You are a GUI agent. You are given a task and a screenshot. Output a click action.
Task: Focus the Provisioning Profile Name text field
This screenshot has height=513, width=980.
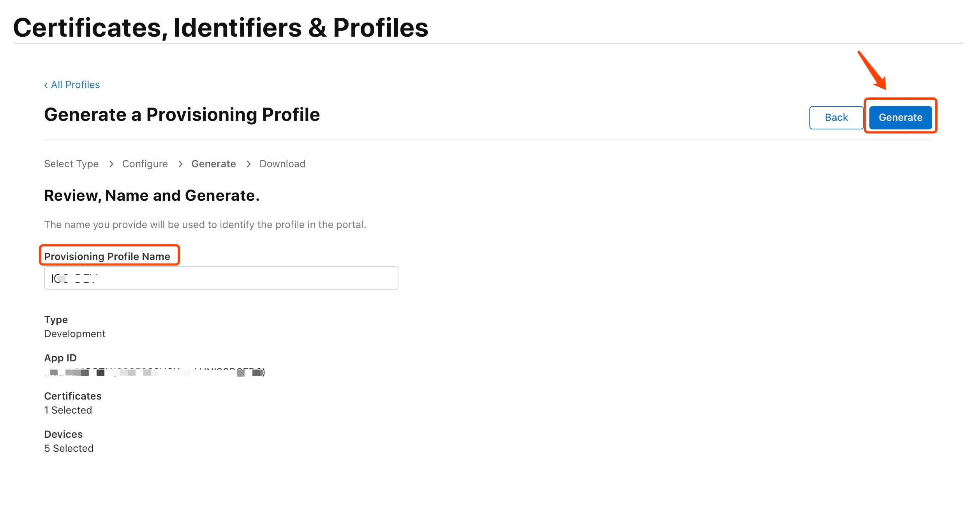click(221, 278)
